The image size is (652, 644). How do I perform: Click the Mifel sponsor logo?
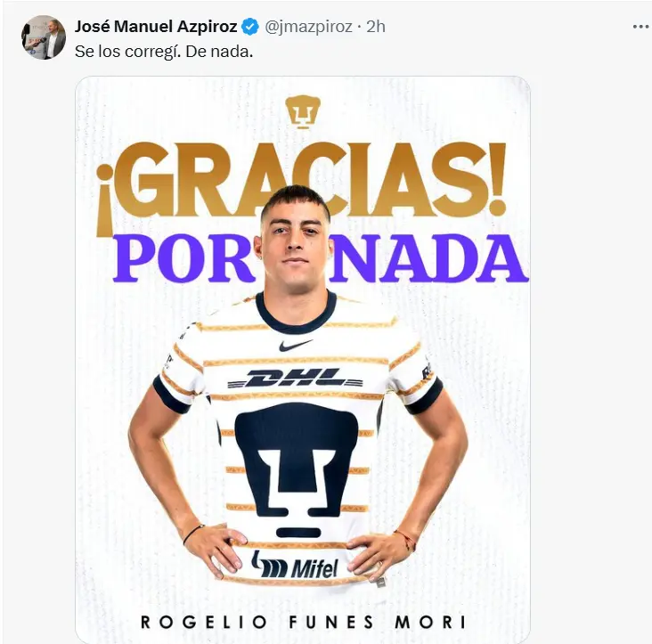point(295,566)
